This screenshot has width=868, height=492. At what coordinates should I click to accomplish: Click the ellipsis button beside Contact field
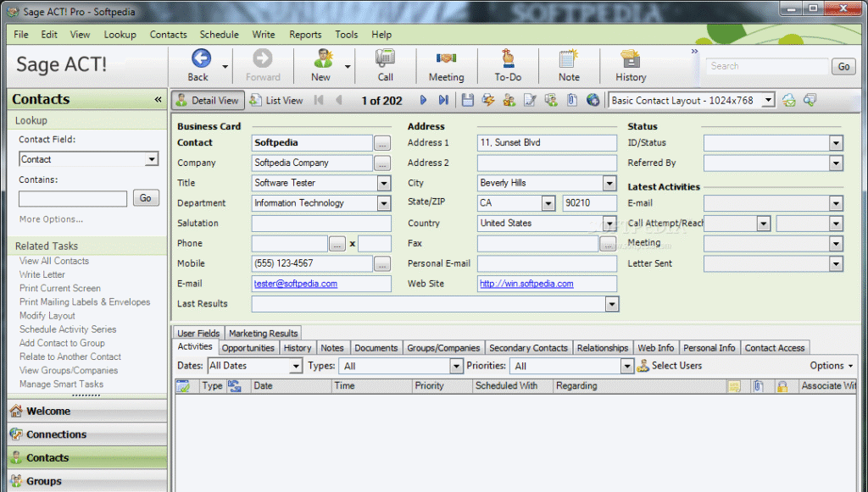point(382,143)
